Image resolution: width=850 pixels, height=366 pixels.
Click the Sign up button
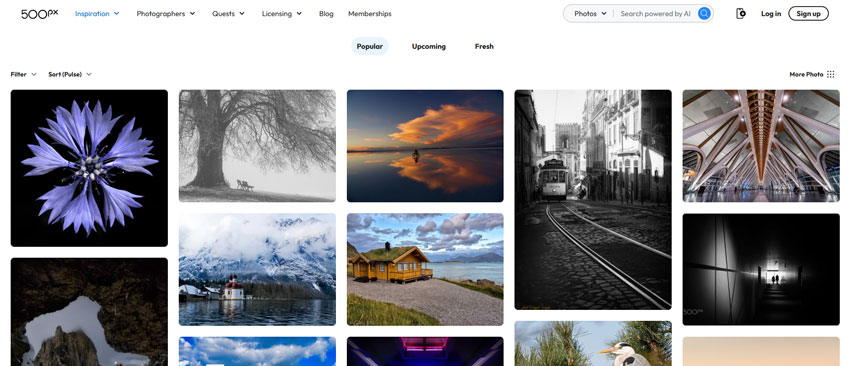click(808, 14)
